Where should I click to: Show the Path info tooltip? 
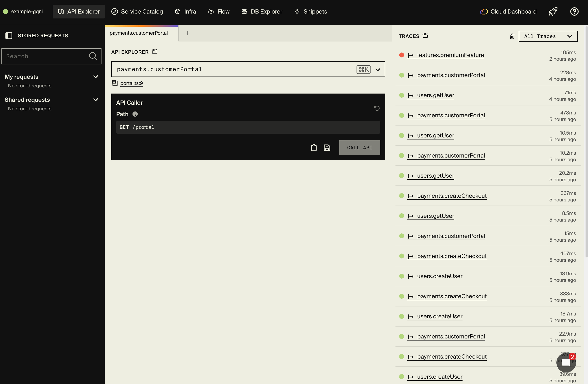pos(135,114)
